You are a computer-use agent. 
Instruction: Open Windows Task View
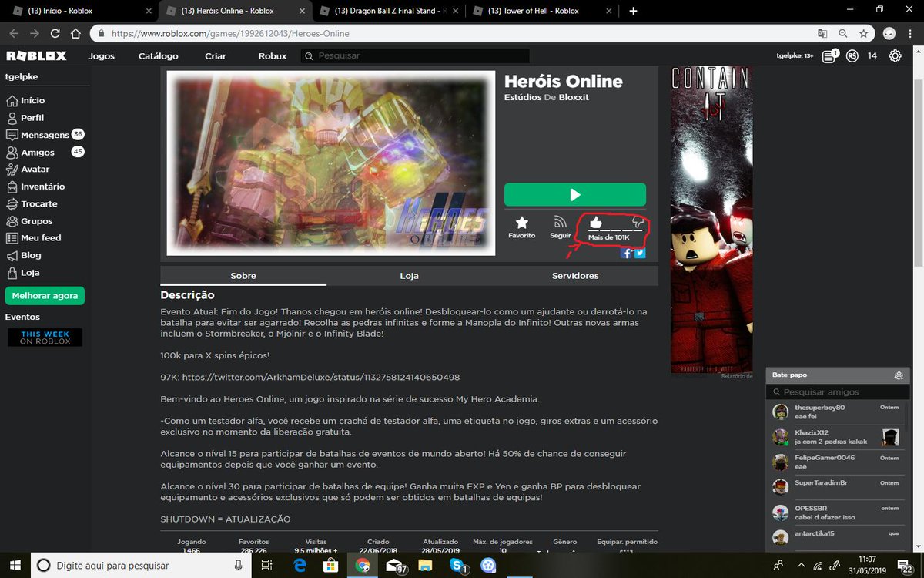266,565
